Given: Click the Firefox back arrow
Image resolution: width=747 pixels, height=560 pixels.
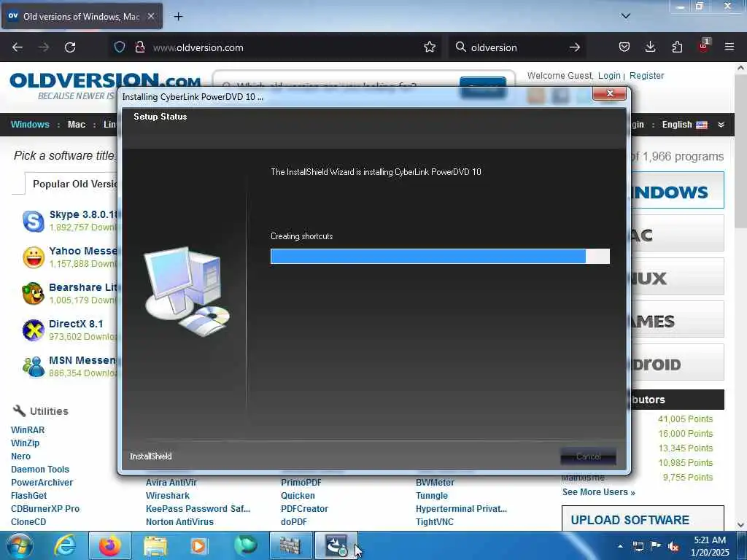Looking at the screenshot, I should click(18, 47).
